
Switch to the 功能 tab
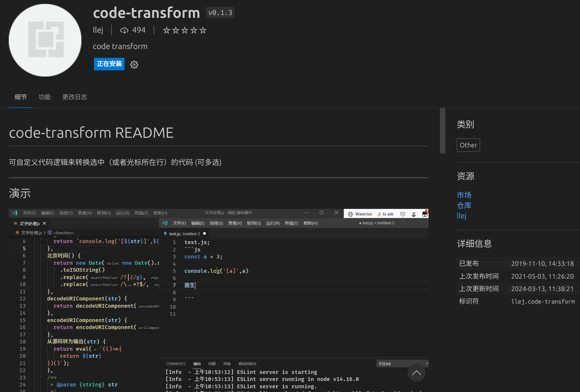click(45, 97)
